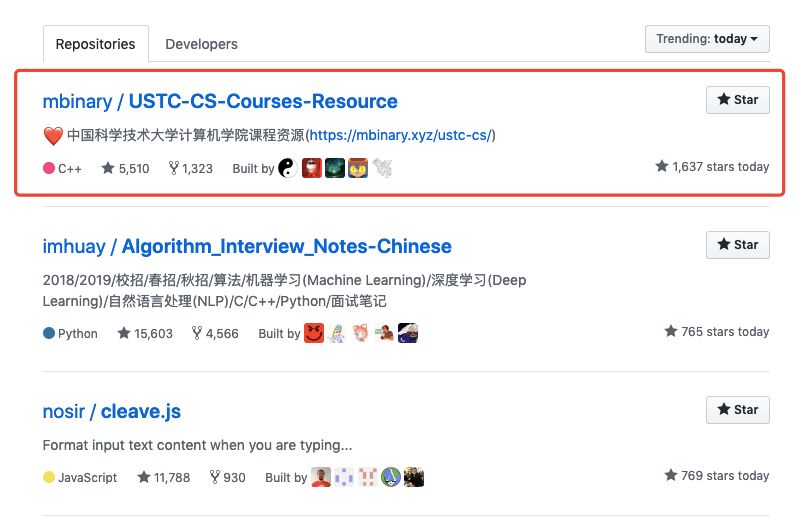Open the mbinary user link
The height and width of the screenshot is (524, 793).
click(x=77, y=101)
